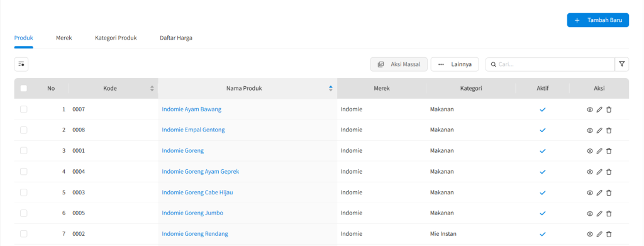Check the box for row 0008
This screenshot has width=644, height=246.
tap(24, 130)
